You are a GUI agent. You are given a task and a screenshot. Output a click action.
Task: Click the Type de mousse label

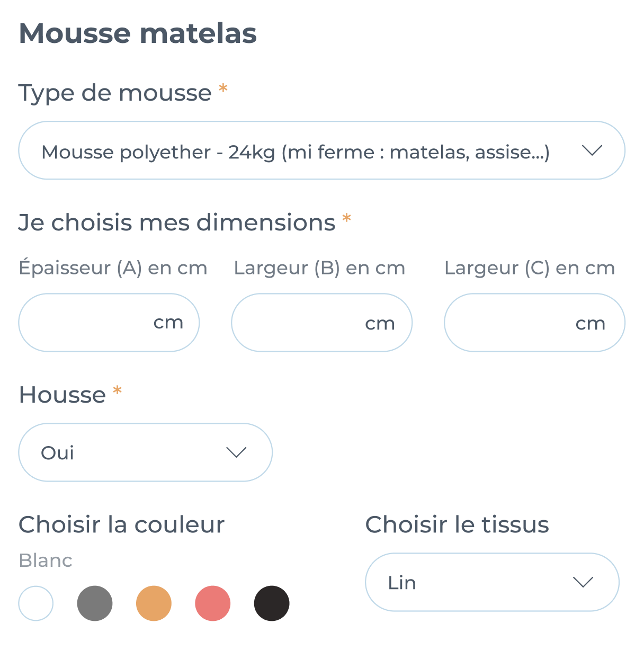click(115, 93)
